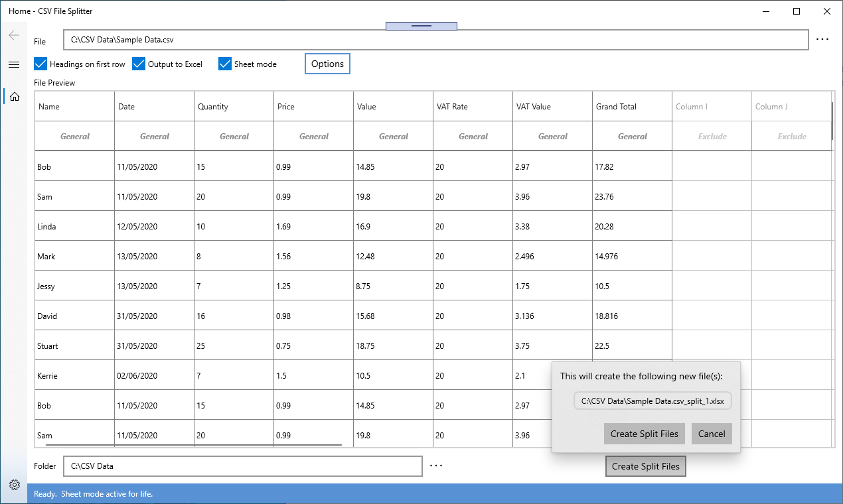Open the Options dialog
The width and height of the screenshot is (843, 504).
click(x=327, y=64)
